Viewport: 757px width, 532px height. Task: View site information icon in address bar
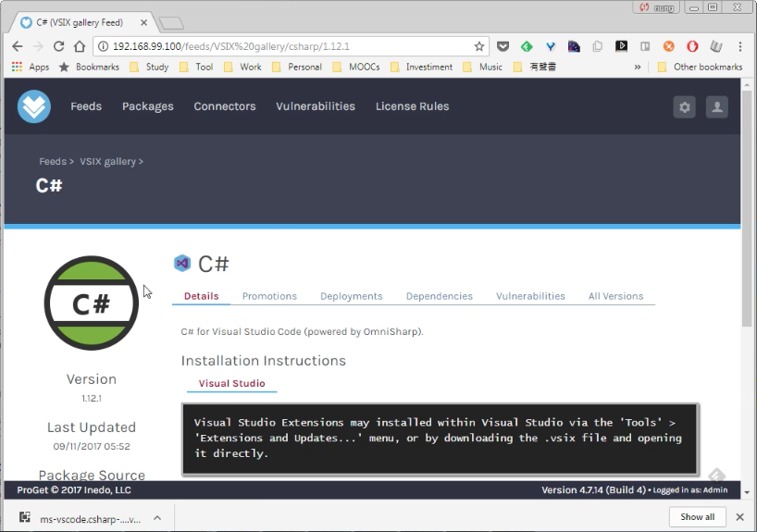click(103, 46)
